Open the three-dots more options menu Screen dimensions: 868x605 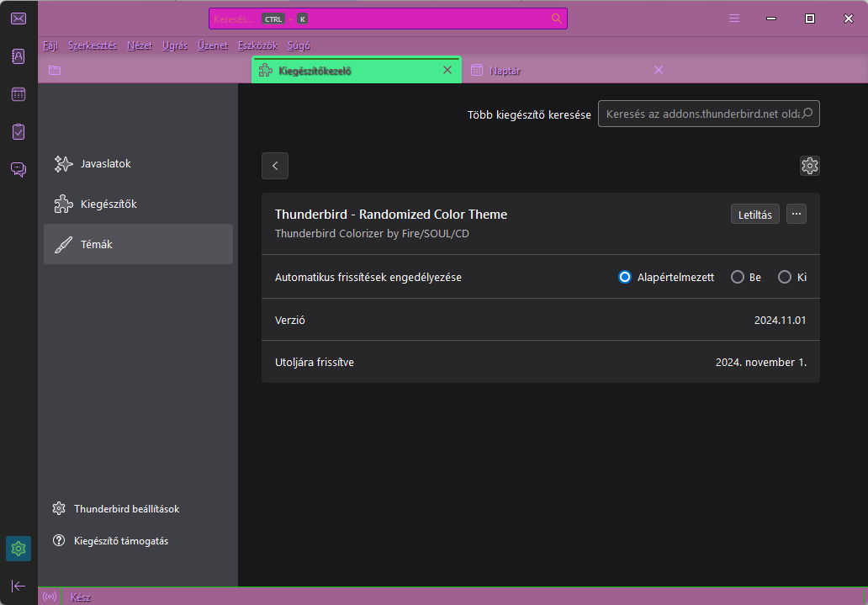click(x=796, y=214)
